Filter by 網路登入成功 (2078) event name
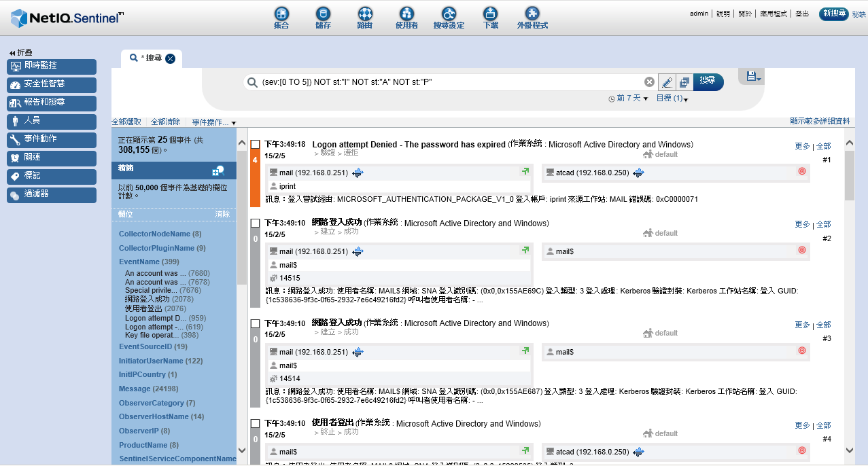 159,299
